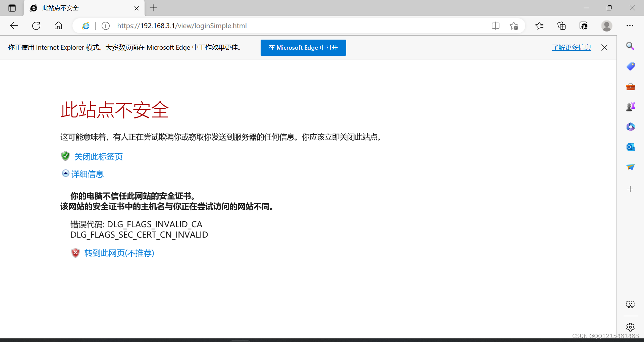Viewport: 644px width, 342px height.
Task: Open a new browser tab
Action: 153,8
